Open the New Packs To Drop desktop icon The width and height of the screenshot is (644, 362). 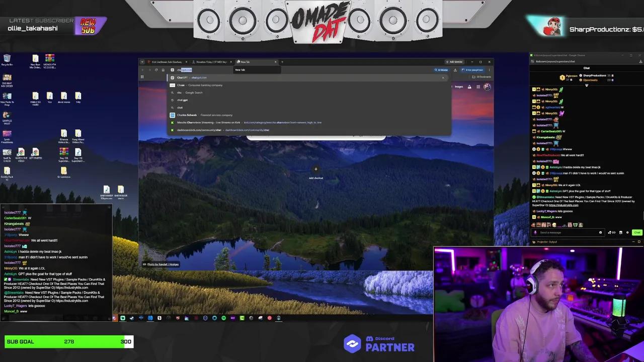tap(7, 98)
